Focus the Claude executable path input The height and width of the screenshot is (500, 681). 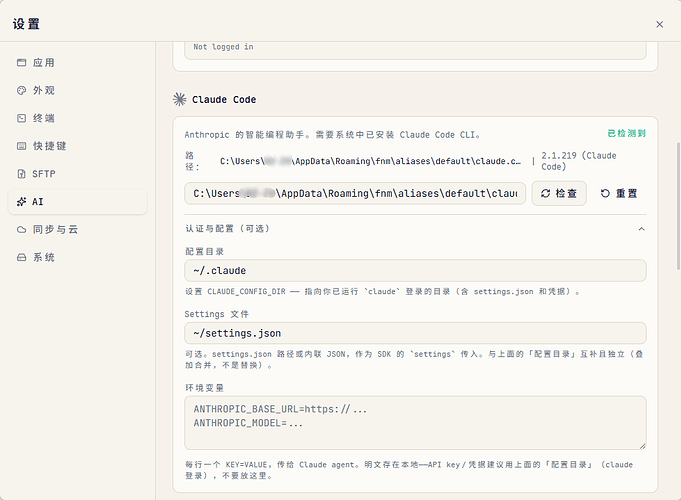355,193
